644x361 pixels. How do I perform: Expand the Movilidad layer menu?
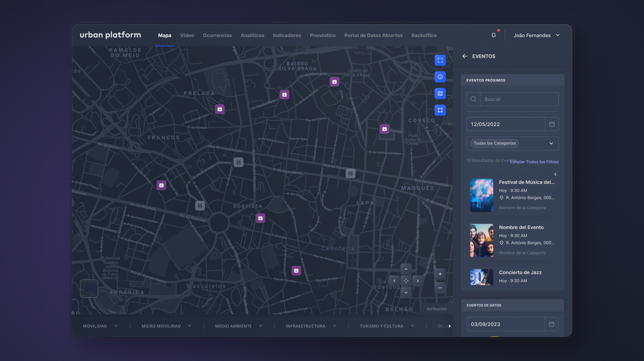point(100,326)
